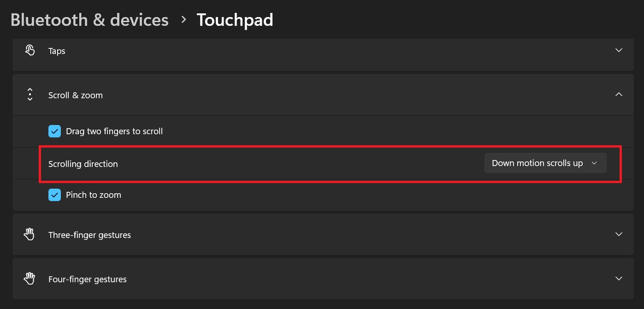Open the Three-finger gestures row

323,235
